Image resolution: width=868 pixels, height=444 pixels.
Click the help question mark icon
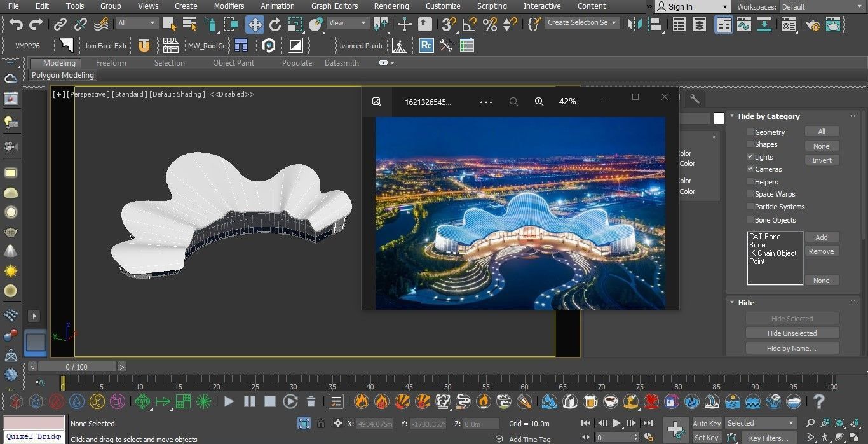coord(819,401)
